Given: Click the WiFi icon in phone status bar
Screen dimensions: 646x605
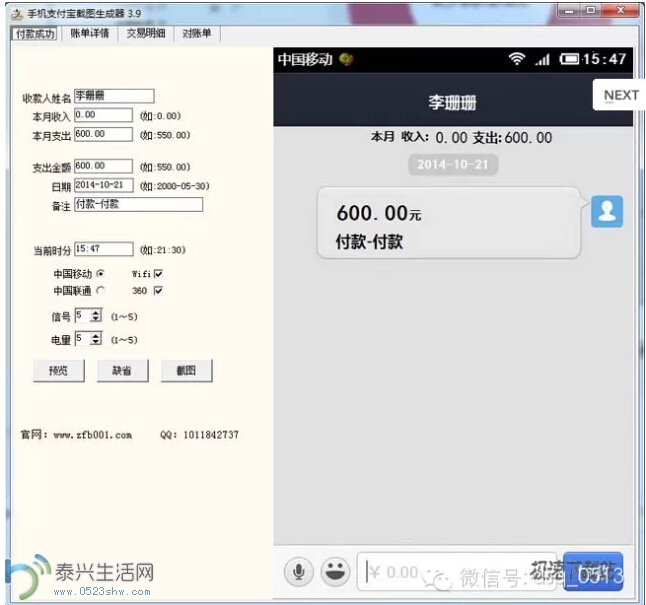Looking at the screenshot, I should (x=517, y=59).
